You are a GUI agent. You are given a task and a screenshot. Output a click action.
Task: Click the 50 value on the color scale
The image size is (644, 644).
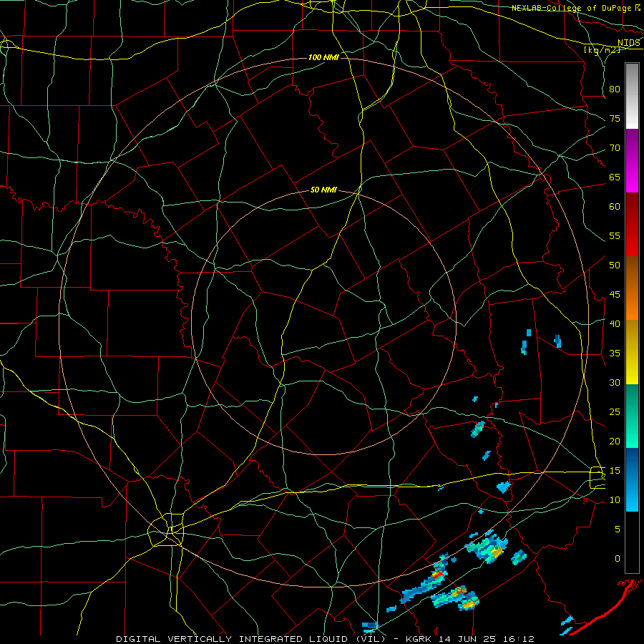pos(615,265)
